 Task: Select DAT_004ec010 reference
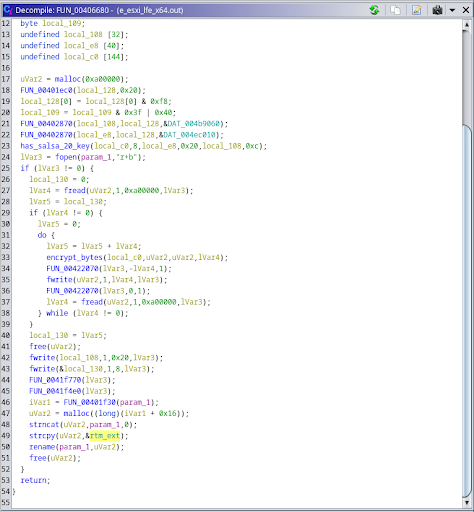[189, 135]
